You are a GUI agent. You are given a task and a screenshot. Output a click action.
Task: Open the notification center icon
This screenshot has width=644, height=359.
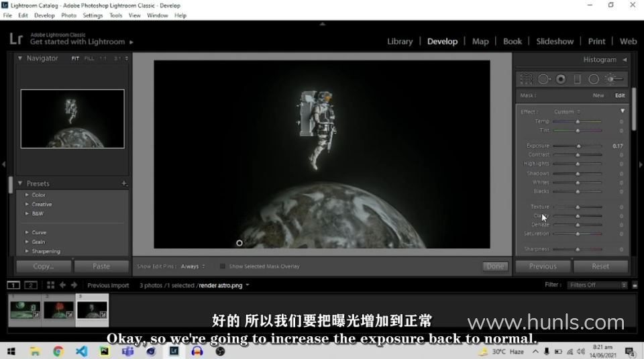(x=629, y=351)
